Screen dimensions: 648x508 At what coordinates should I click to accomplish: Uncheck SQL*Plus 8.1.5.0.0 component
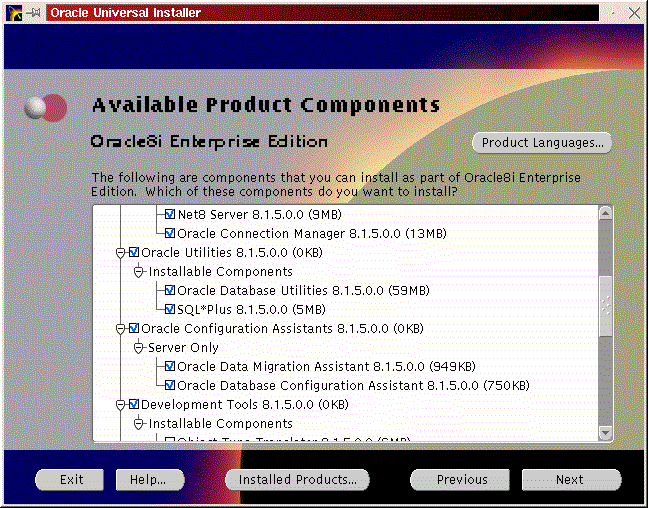click(170, 309)
